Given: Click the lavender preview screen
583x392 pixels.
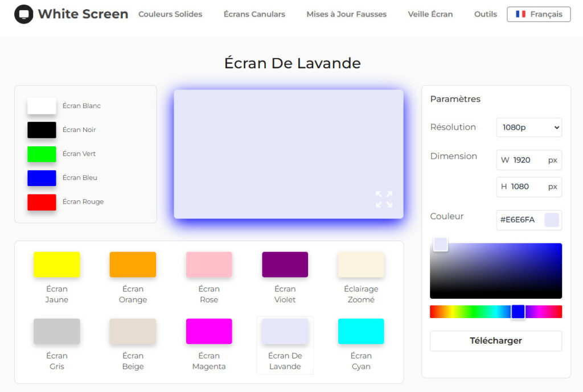Looking at the screenshot, I should [x=288, y=148].
